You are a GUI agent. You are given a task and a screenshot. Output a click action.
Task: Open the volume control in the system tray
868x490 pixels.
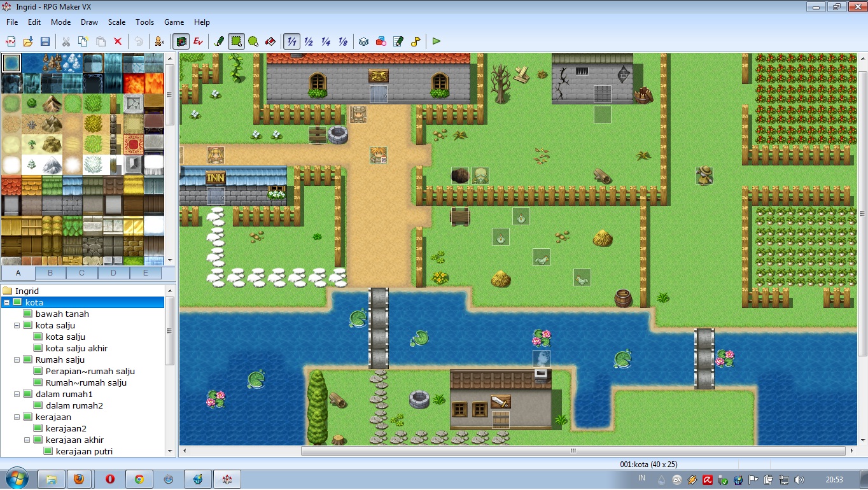click(799, 480)
